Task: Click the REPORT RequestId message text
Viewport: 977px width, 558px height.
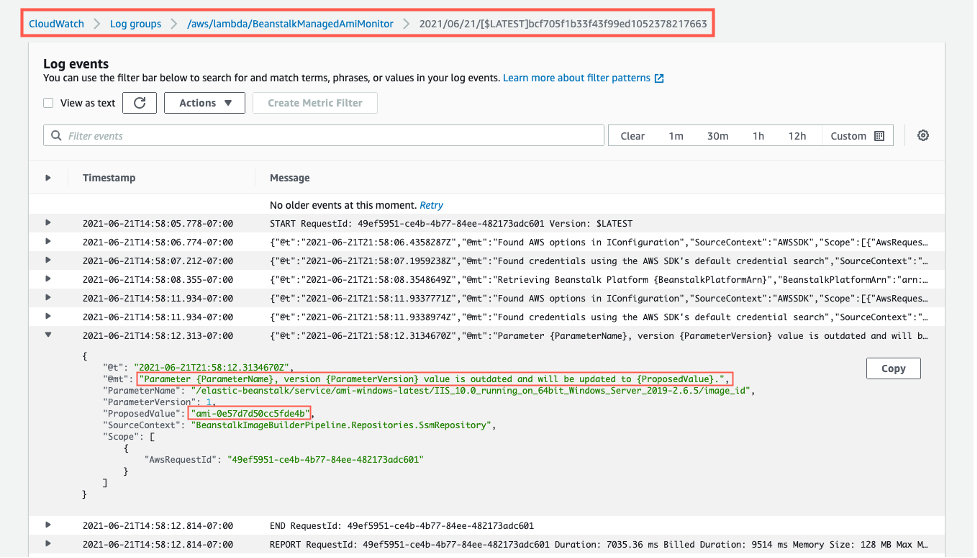Action: pyautogui.click(x=598, y=544)
